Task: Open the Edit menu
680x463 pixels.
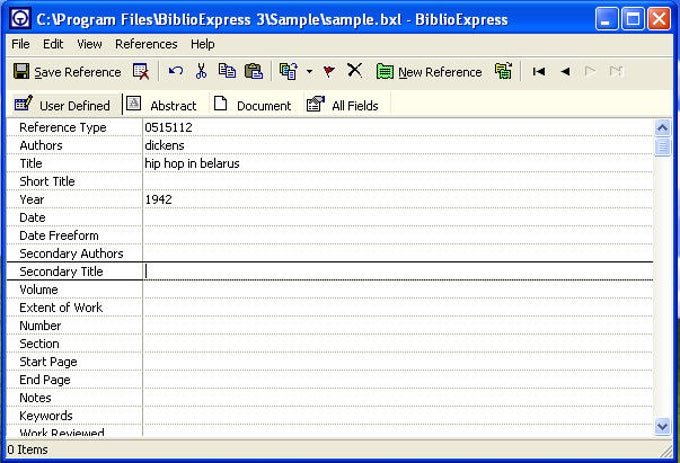Action: point(53,44)
